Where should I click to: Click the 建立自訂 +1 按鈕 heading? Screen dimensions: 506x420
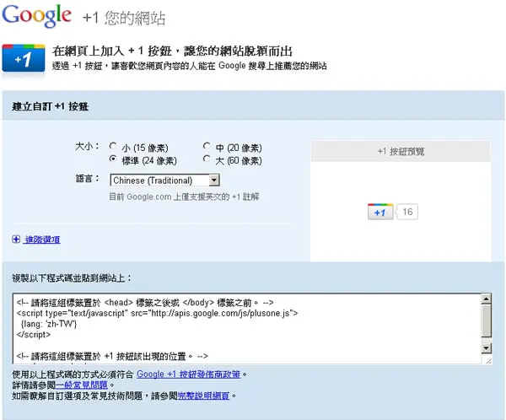51,106
